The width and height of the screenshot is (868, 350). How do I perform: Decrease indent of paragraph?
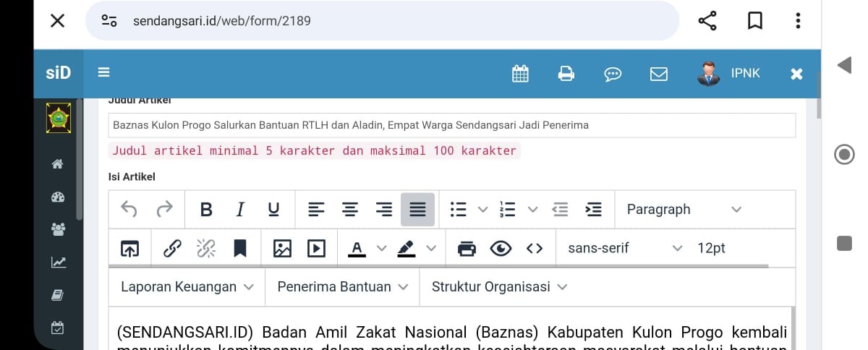coord(560,210)
